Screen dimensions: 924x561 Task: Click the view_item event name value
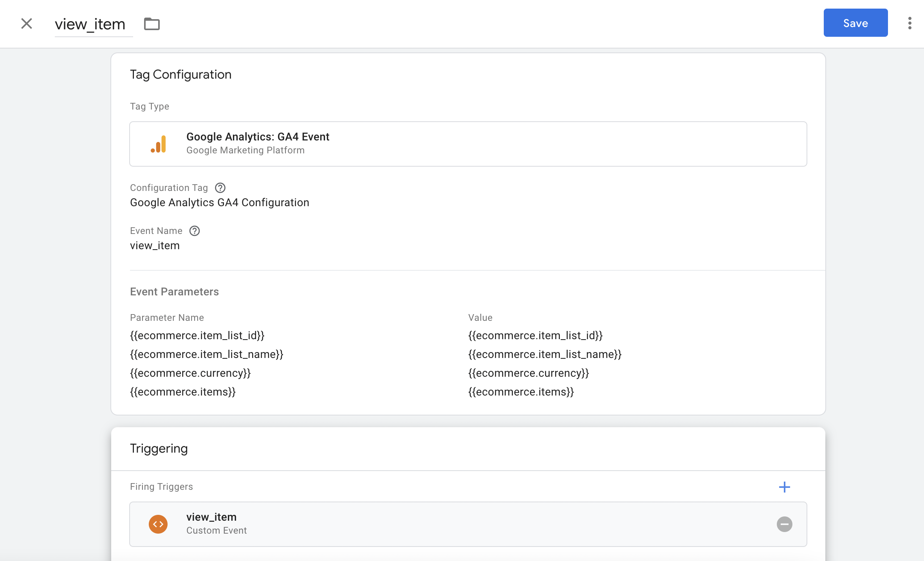[155, 246]
